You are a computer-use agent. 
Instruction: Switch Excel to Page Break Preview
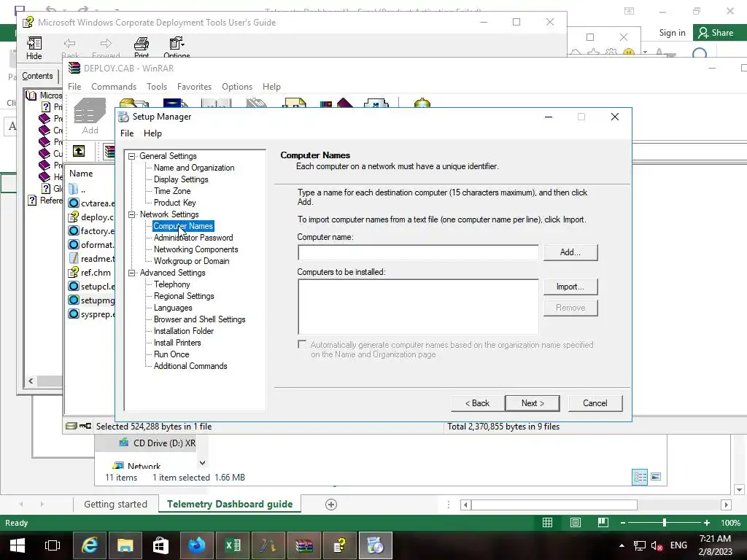(603, 523)
